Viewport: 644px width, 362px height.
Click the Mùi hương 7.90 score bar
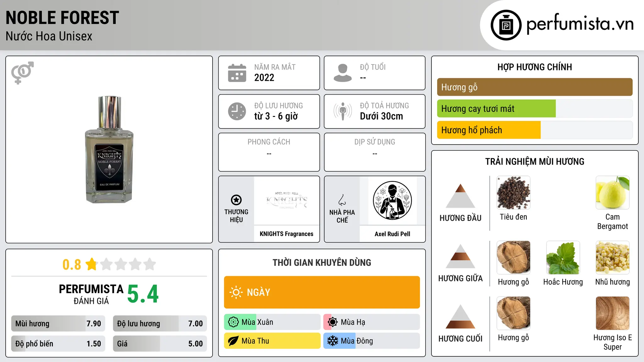pyautogui.click(x=58, y=323)
